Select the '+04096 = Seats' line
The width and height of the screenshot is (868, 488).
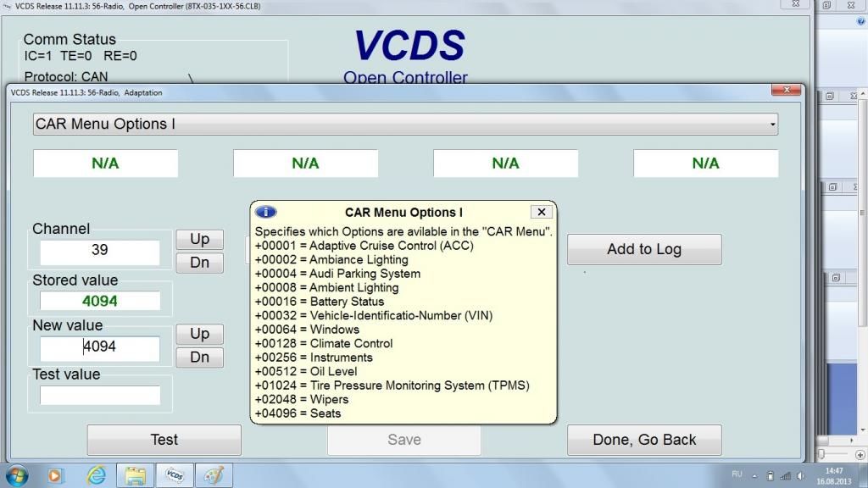pyautogui.click(x=298, y=413)
